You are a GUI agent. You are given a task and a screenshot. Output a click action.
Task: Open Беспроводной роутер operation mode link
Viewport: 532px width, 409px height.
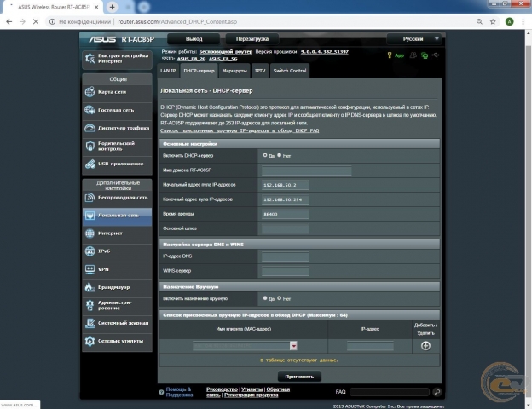[226, 51]
